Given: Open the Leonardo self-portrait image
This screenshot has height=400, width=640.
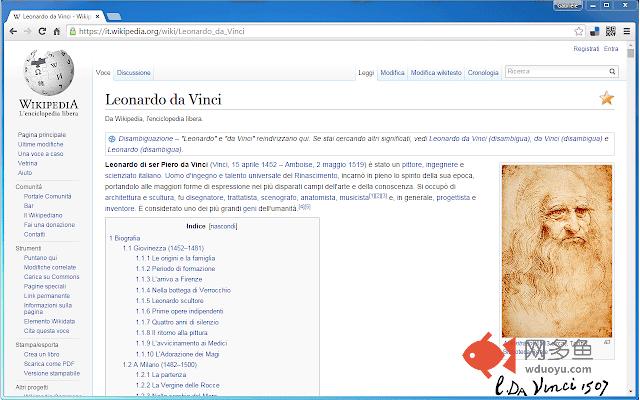Looking at the screenshot, I should (x=557, y=251).
